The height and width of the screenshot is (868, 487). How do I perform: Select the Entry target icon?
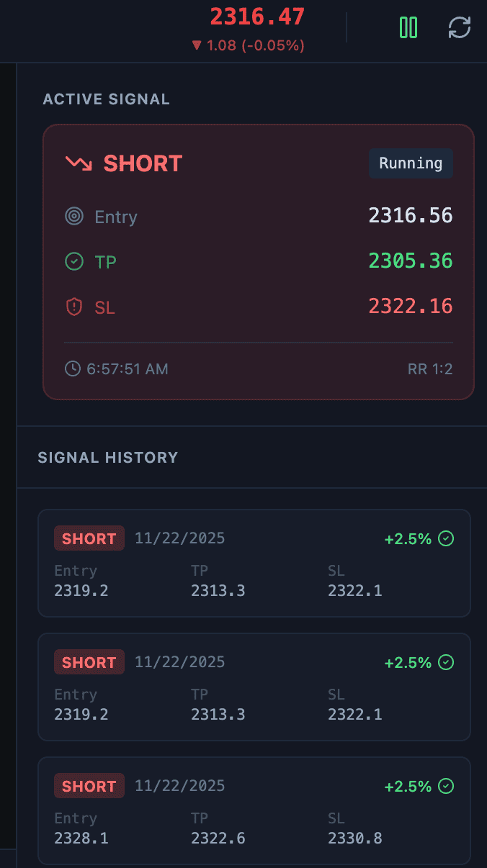coord(74,215)
